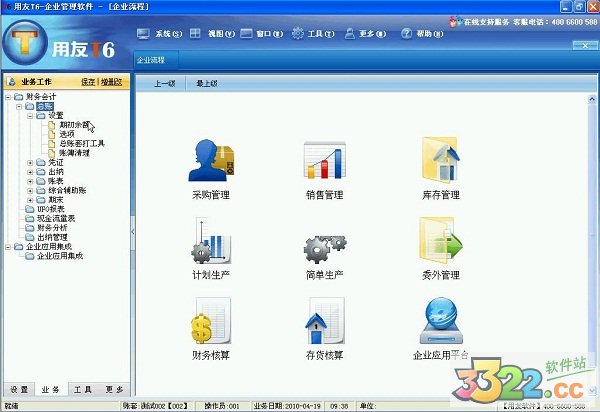Viewport: 600px width, 412px height.
Task: Select the highlighted 总账 folder label
Action: coord(45,106)
